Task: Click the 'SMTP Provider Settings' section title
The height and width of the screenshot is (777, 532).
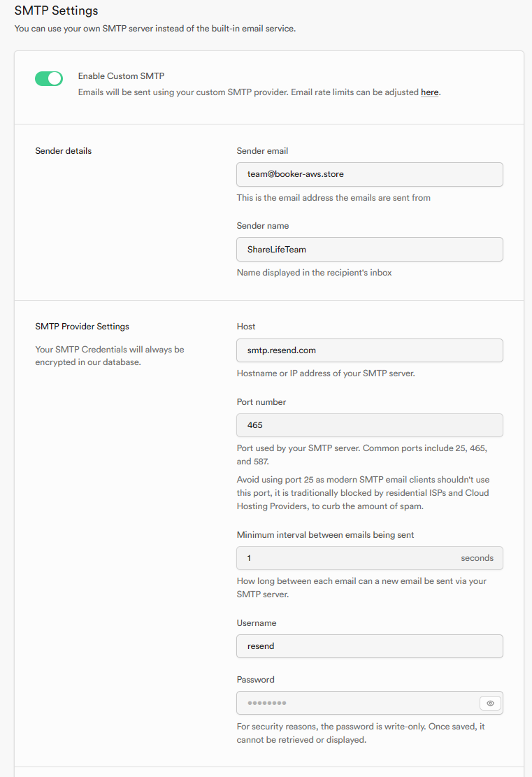Action: 82,327
